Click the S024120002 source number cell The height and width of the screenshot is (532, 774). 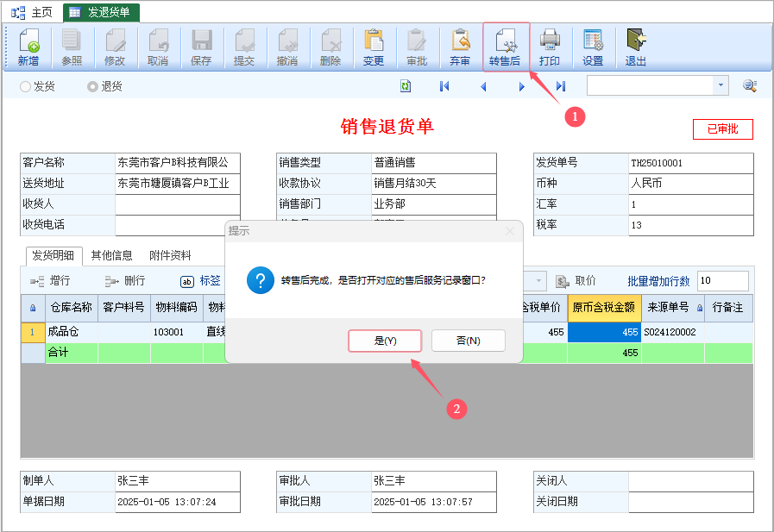[673, 332]
